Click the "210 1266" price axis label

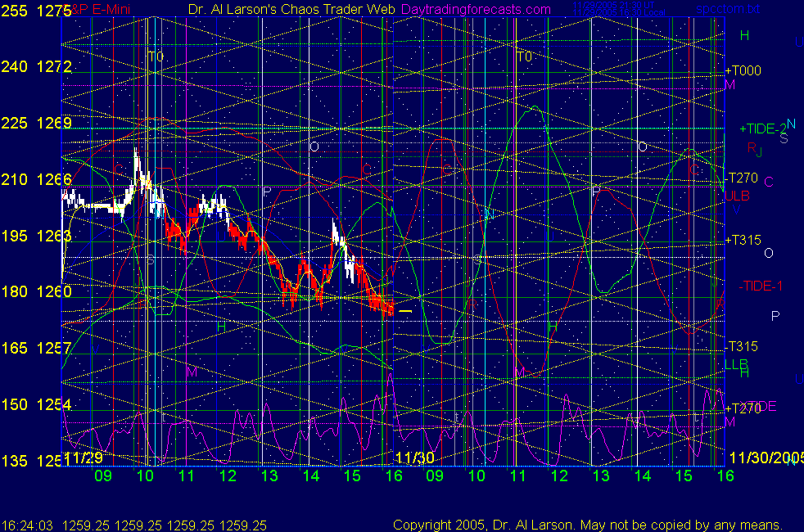(36, 179)
